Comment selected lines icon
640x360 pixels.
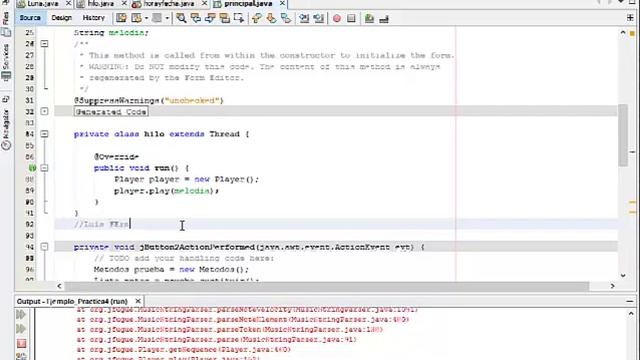369,18
